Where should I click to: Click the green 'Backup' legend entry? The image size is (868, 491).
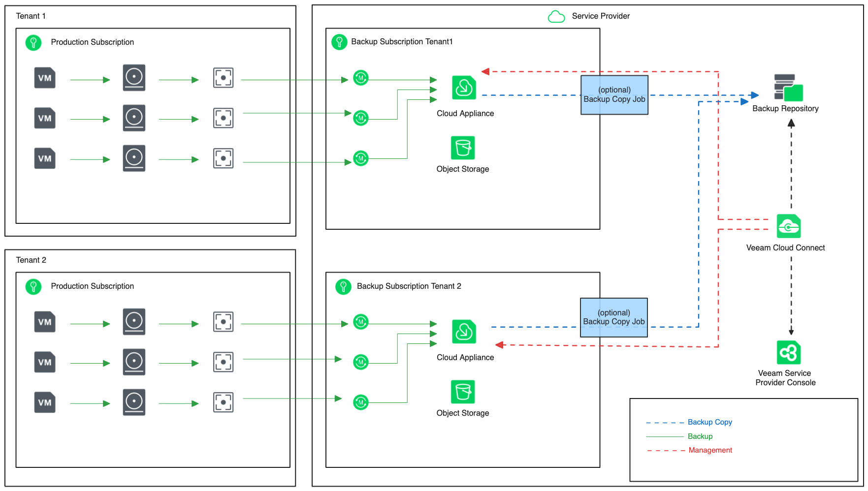coord(700,436)
